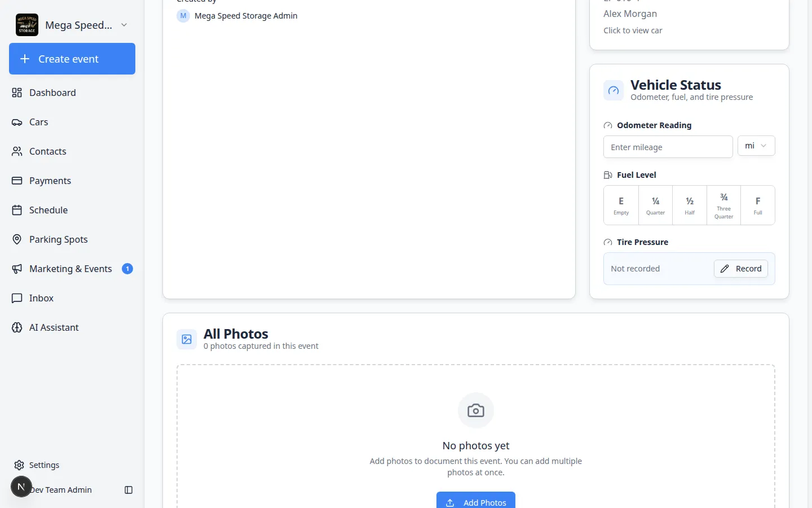This screenshot has height=508, width=812.
Task: Click the Marketing megaphone icon
Action: coord(17,269)
